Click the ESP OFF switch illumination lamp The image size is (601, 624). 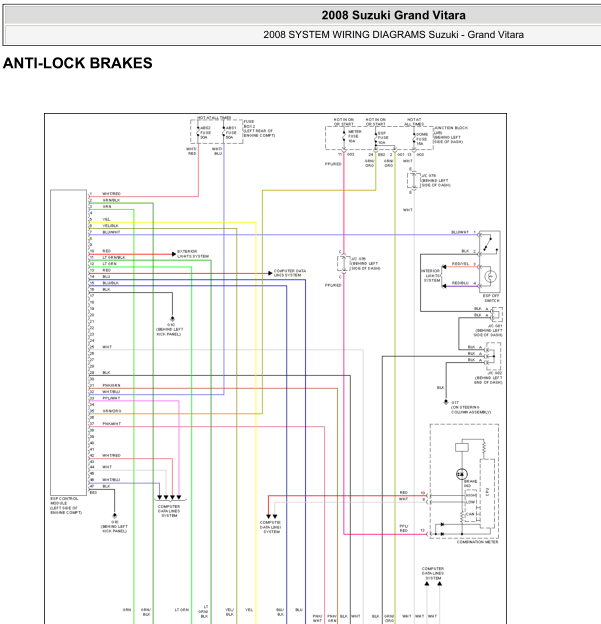[x=490, y=276]
